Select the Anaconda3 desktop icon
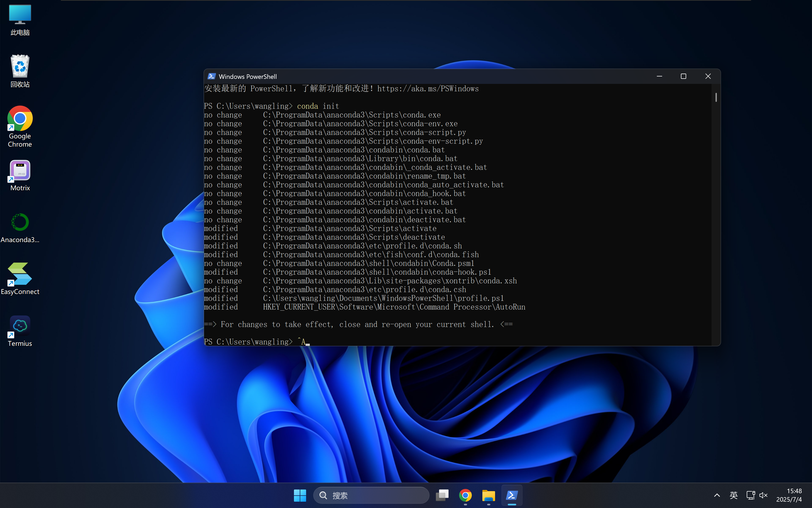812x508 pixels. tap(20, 228)
